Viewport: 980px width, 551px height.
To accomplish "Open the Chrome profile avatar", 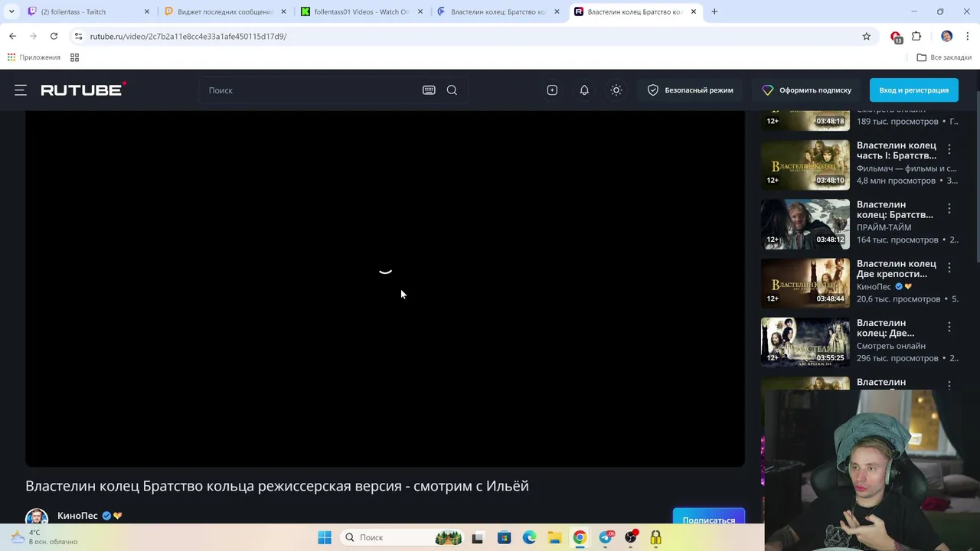I will click(x=947, y=36).
